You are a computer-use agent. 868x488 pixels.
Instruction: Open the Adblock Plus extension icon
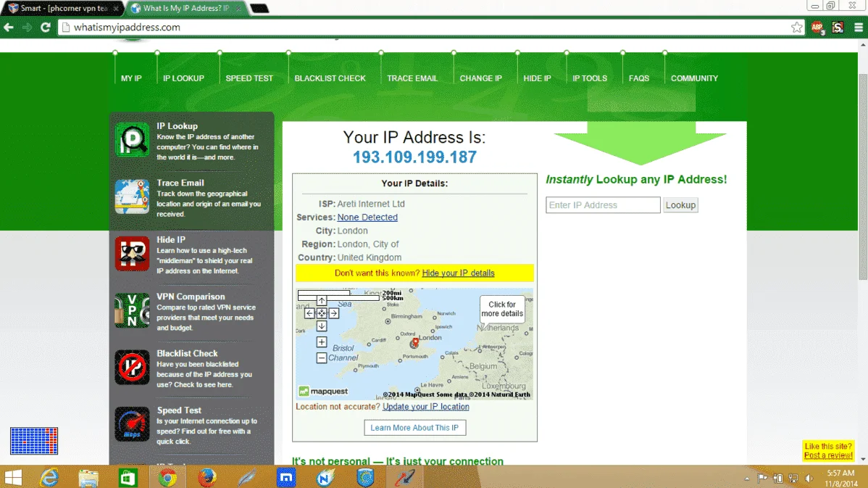(817, 27)
